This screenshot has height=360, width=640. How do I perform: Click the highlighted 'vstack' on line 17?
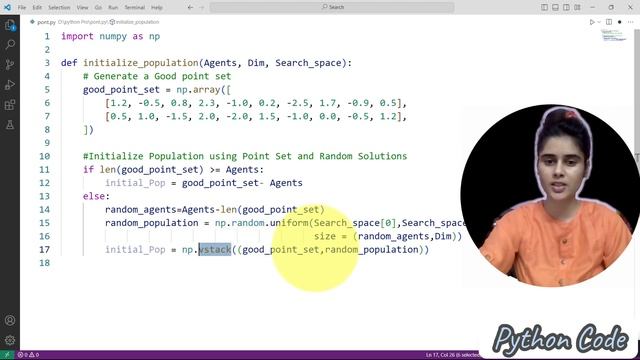pyautogui.click(x=215, y=249)
